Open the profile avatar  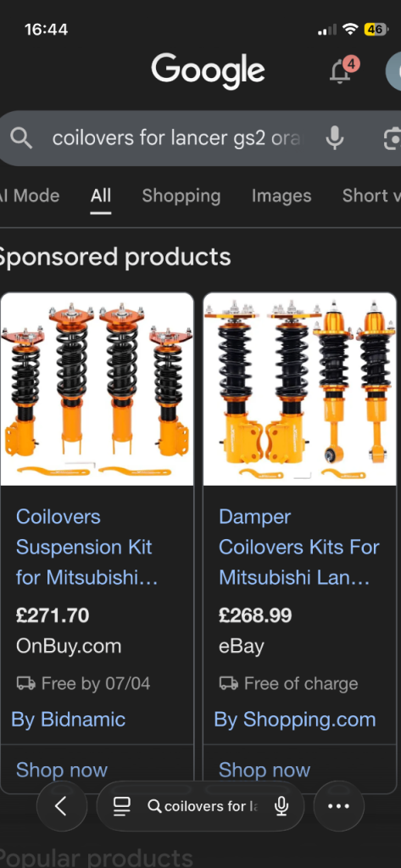[x=394, y=72]
